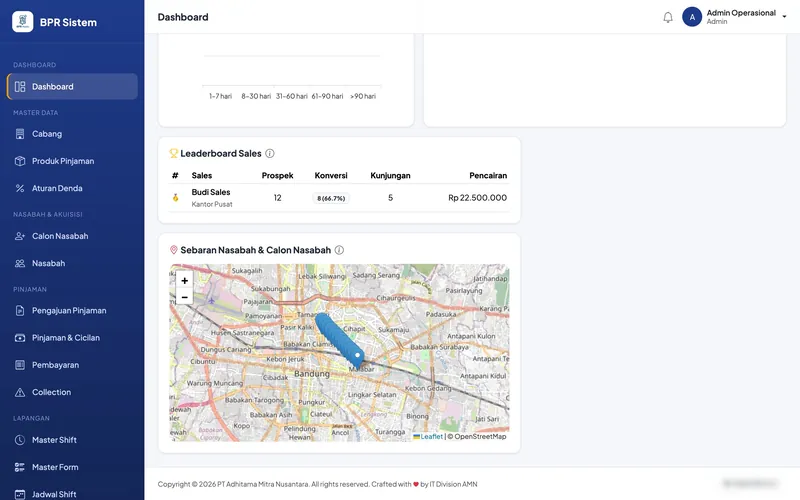800x500 pixels.
Task: Click the Pencairan column header
Action: click(x=488, y=176)
